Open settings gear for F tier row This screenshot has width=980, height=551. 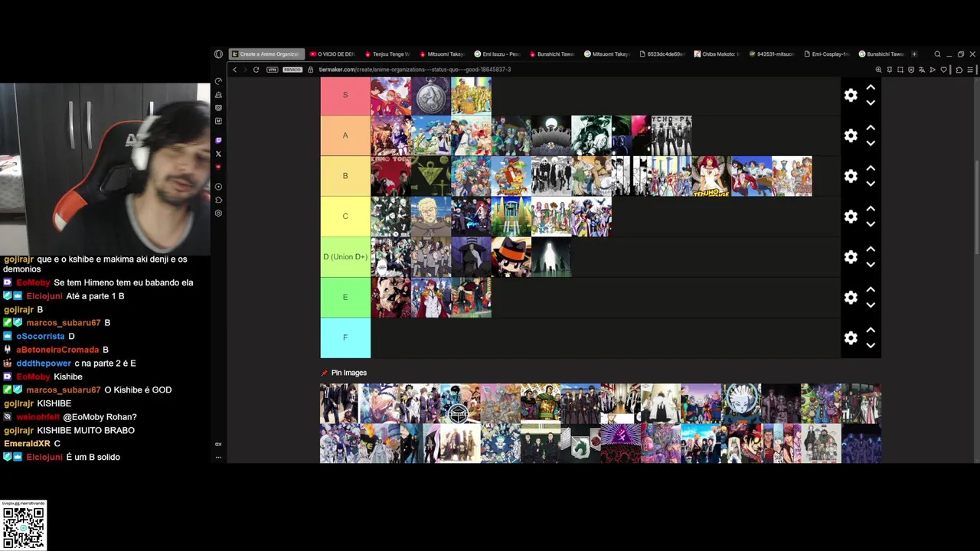(x=851, y=337)
